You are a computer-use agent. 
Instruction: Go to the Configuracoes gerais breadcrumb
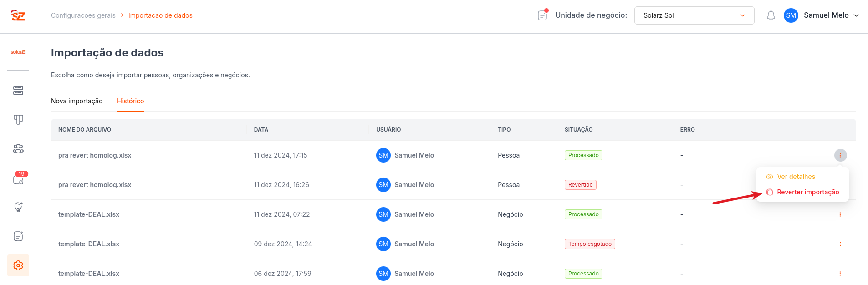coord(83,15)
